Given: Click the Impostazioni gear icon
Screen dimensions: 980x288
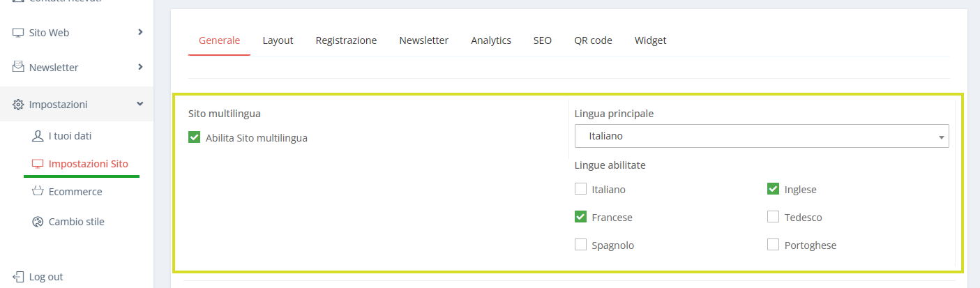Looking at the screenshot, I should click(x=19, y=105).
